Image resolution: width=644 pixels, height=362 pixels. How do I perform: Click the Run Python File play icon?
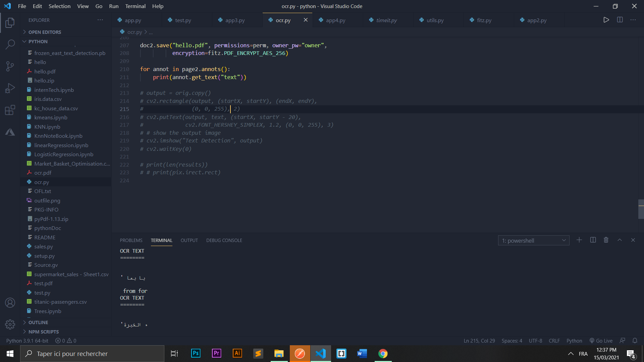(x=606, y=20)
